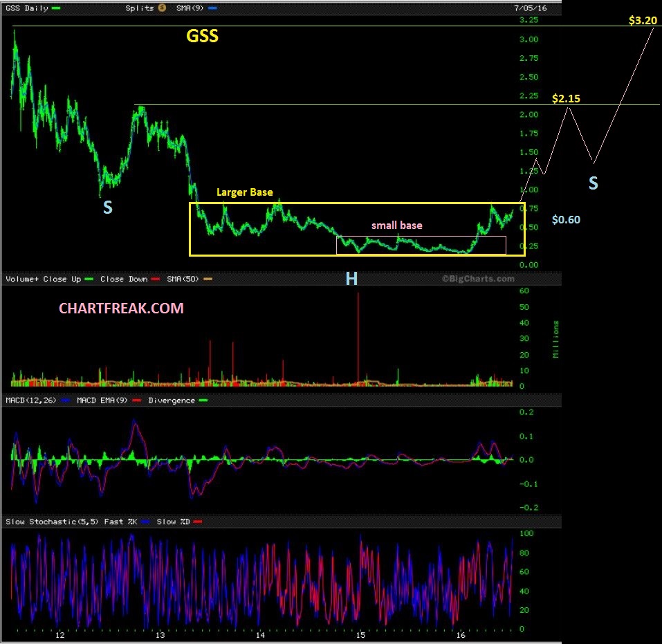Click the Larger Base yellow annotation box

[x=245, y=192]
